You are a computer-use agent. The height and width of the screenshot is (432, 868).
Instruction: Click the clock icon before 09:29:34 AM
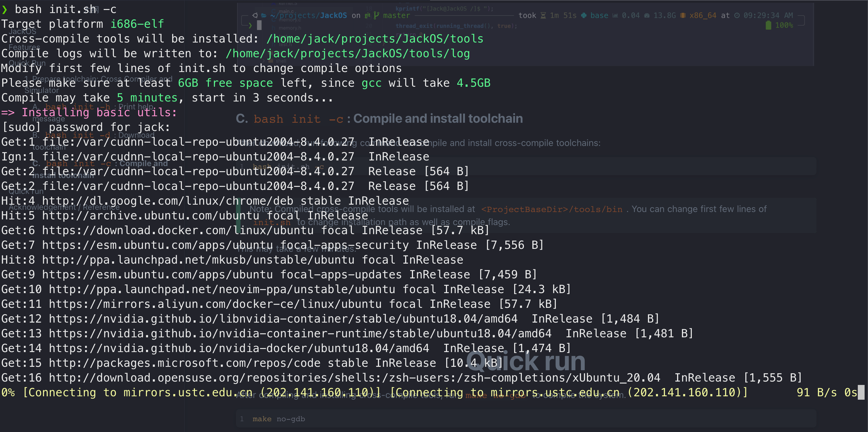737,16
